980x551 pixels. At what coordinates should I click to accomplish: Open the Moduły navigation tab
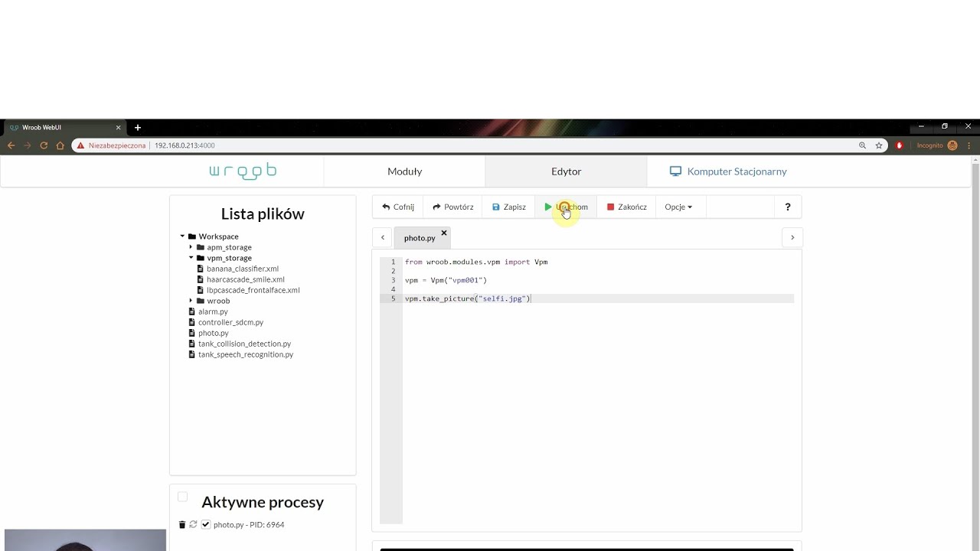pyautogui.click(x=404, y=171)
